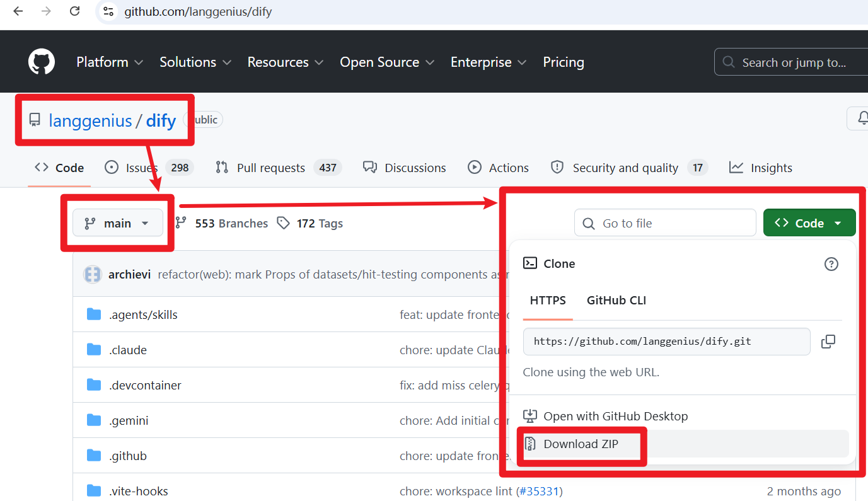Click the Go to file search field
Image resolution: width=868 pixels, height=501 pixels.
[x=665, y=223]
